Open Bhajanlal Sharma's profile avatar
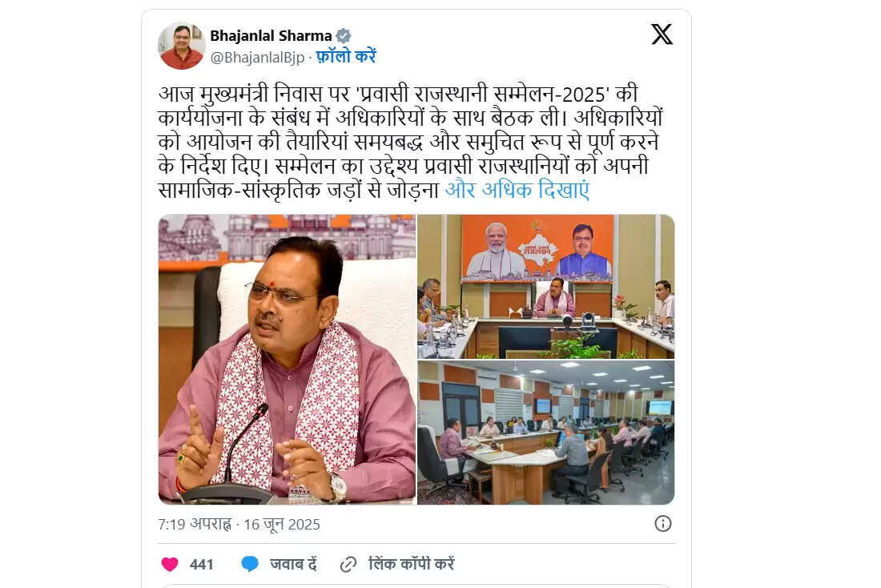 (182, 46)
